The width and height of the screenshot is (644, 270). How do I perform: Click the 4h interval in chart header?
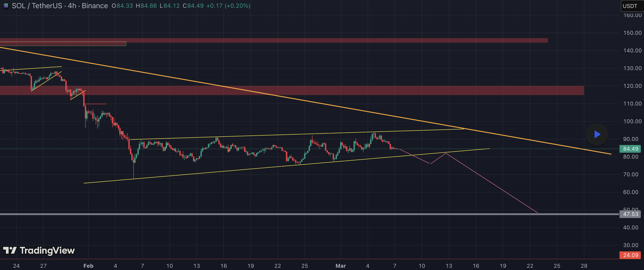tap(72, 6)
